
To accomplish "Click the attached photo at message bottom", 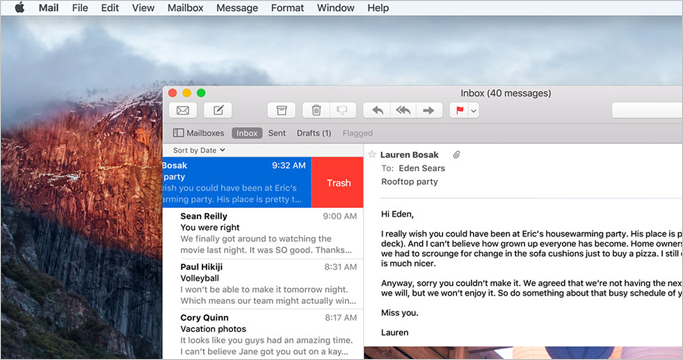I will point(523,353).
